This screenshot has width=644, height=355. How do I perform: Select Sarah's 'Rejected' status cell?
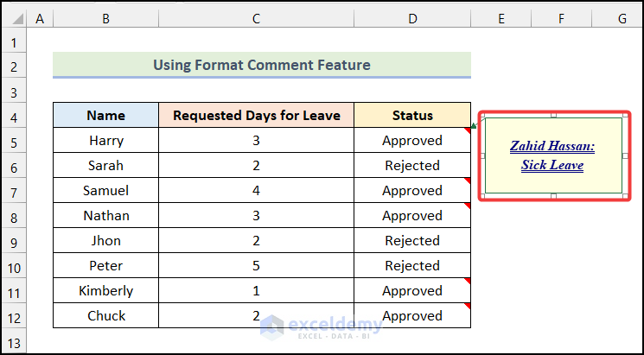click(412, 166)
